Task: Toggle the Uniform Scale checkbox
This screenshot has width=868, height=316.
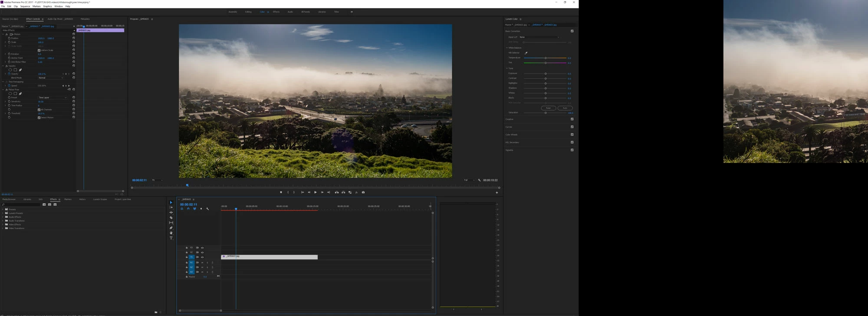Action: coord(39,50)
